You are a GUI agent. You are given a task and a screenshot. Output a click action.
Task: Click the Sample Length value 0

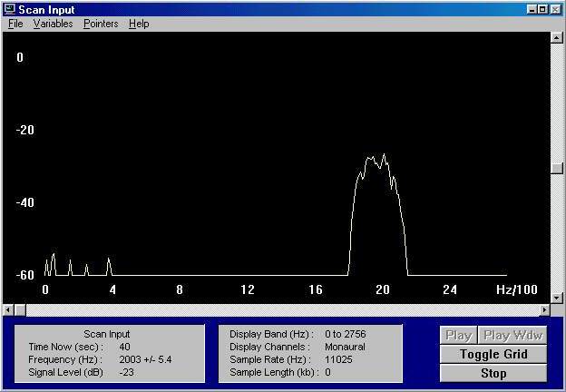[327, 372]
